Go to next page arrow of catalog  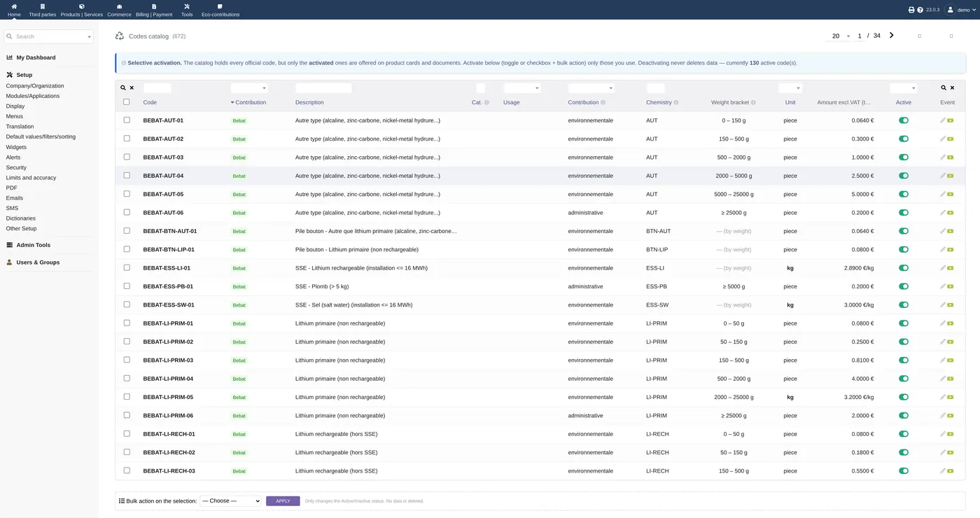tap(891, 35)
